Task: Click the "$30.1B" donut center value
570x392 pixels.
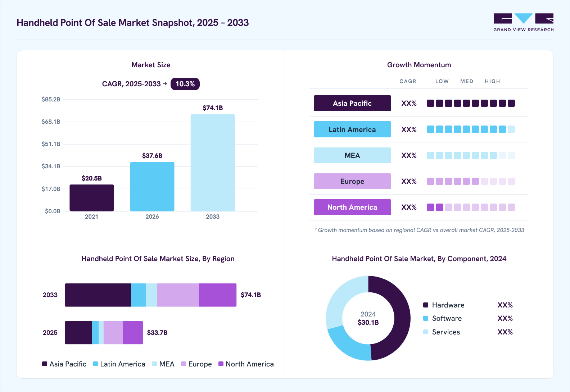Action: (x=368, y=323)
